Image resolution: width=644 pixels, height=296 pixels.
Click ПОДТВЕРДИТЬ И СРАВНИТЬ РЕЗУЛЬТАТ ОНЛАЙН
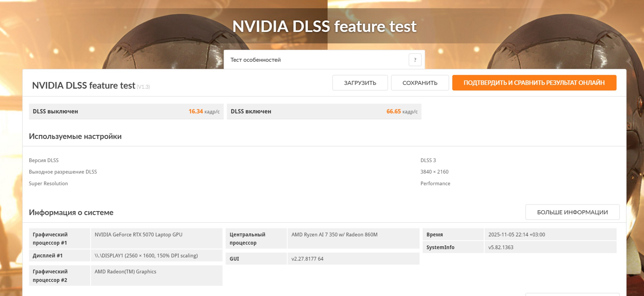pyautogui.click(x=534, y=83)
